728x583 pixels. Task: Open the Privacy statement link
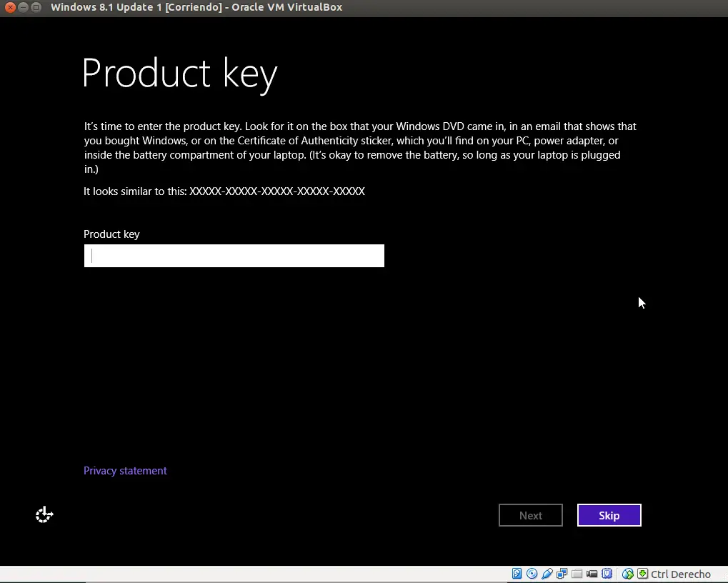click(x=125, y=471)
